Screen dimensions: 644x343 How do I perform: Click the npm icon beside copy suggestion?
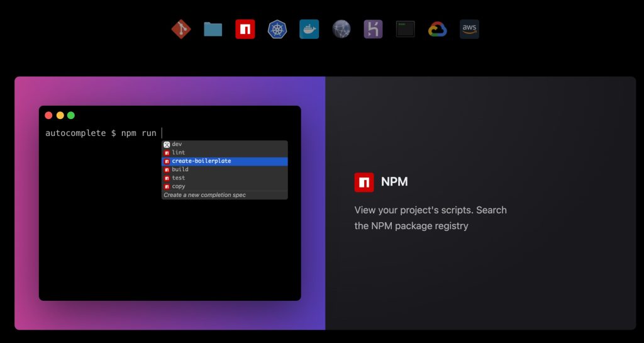[167, 186]
